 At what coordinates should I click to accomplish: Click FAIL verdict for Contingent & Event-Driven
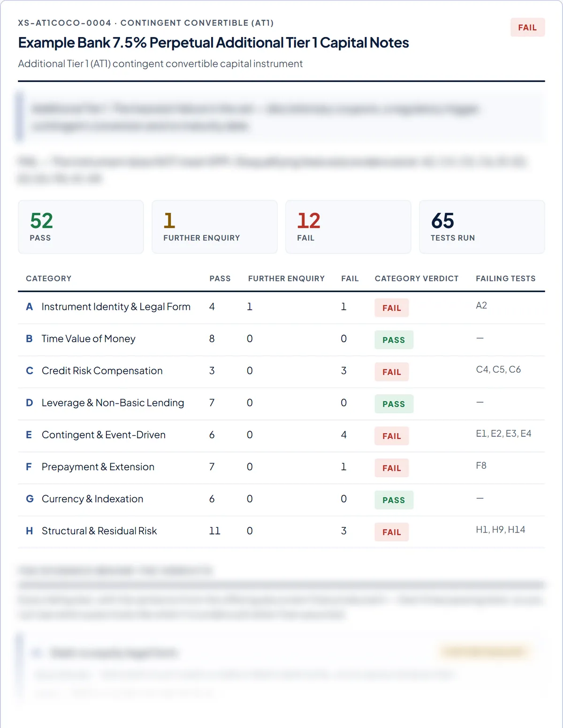(x=392, y=436)
